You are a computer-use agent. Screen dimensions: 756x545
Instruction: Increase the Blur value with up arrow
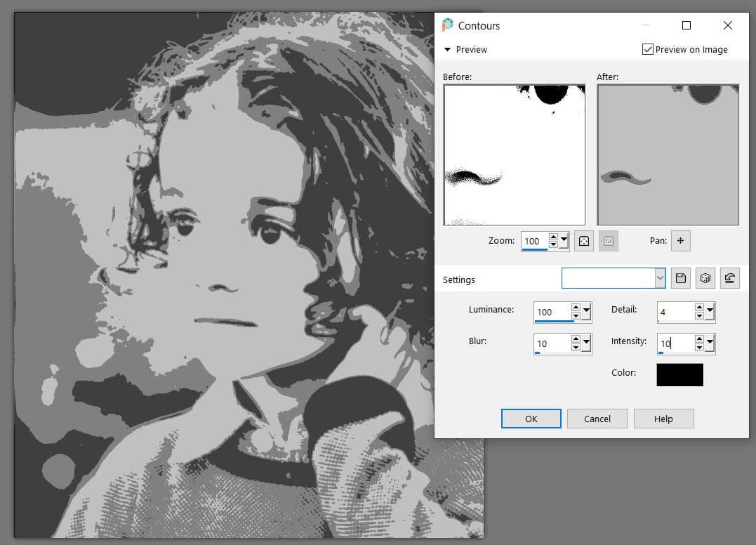[x=576, y=340]
